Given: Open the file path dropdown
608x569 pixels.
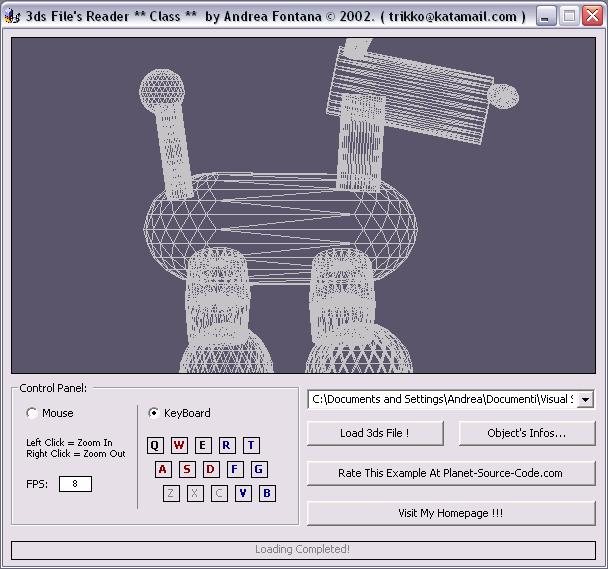Looking at the screenshot, I should (x=585, y=399).
